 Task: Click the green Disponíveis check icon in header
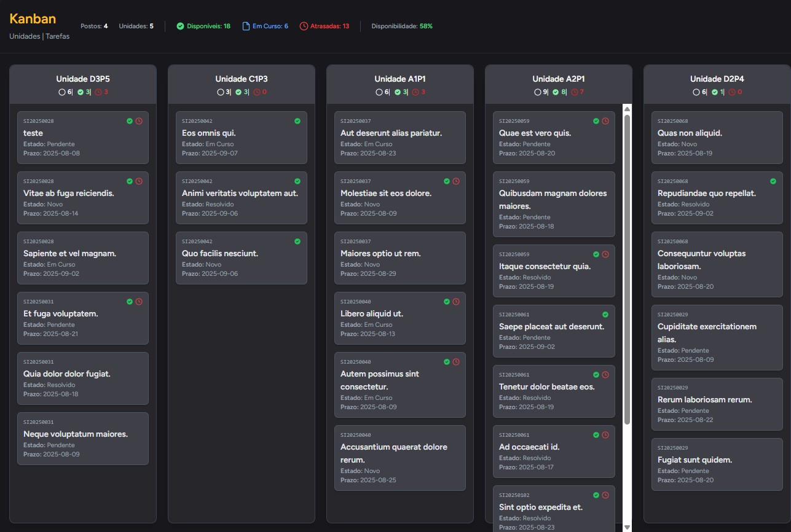coord(180,26)
